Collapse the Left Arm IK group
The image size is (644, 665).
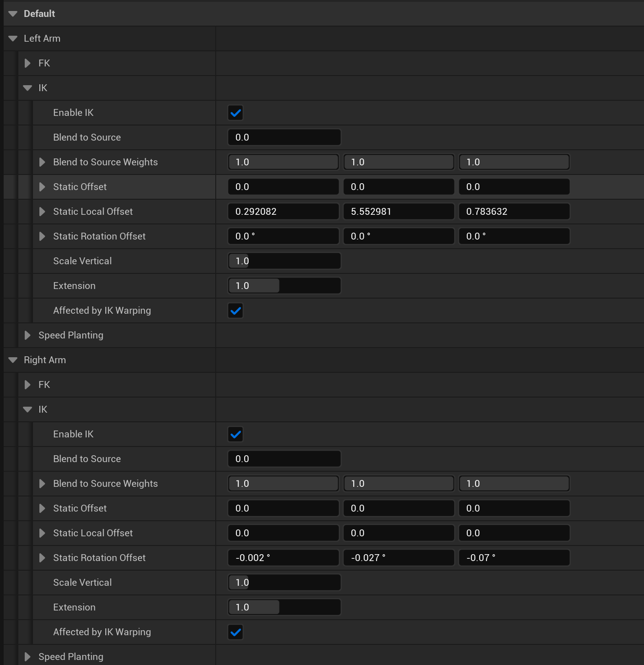point(27,88)
